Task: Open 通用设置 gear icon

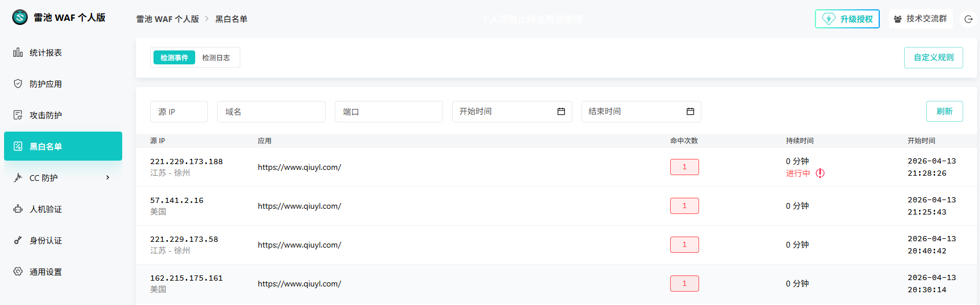Action: coord(18,272)
